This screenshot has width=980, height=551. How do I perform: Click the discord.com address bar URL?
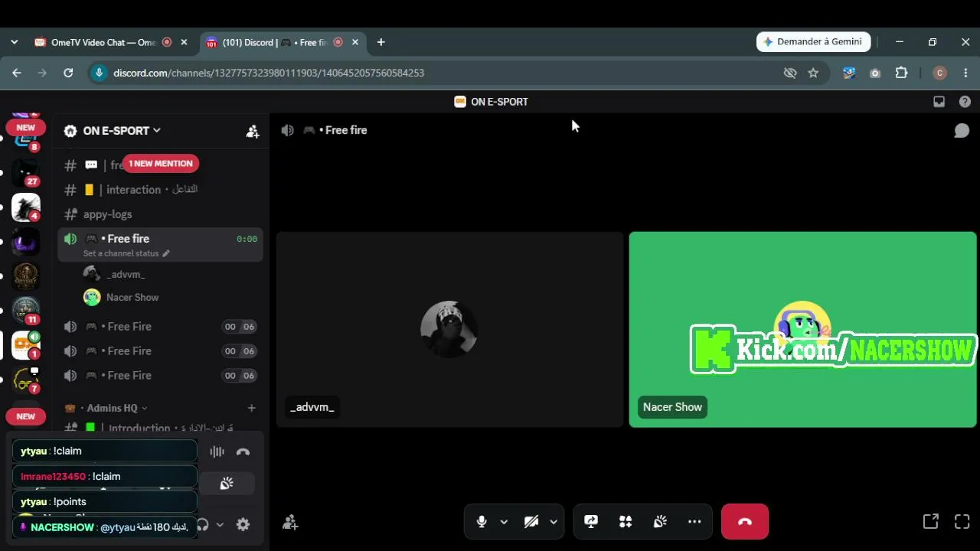point(269,73)
